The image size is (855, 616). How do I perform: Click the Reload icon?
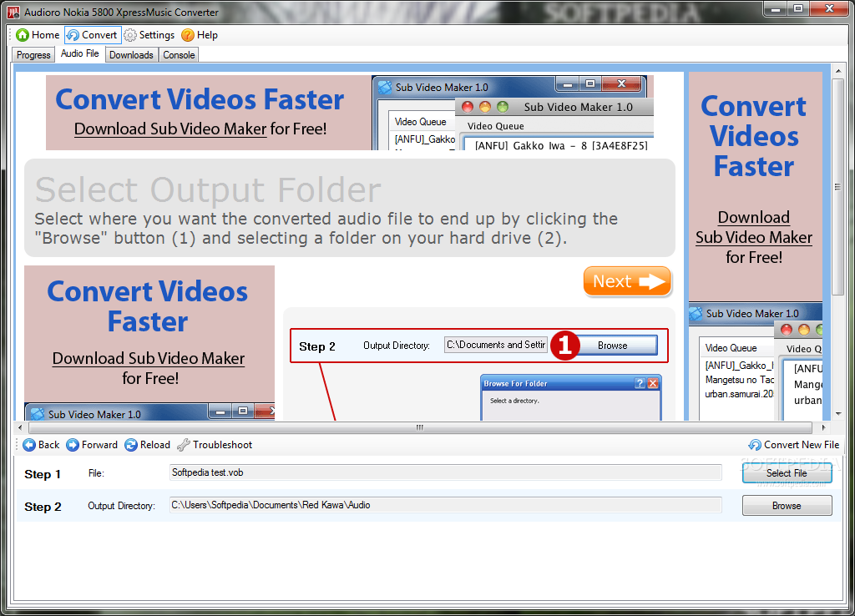131,445
